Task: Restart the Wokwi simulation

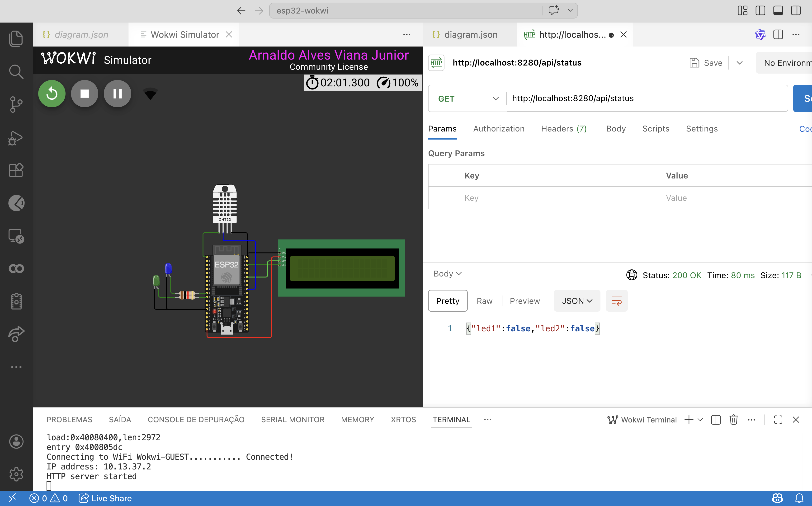Action: [52, 94]
